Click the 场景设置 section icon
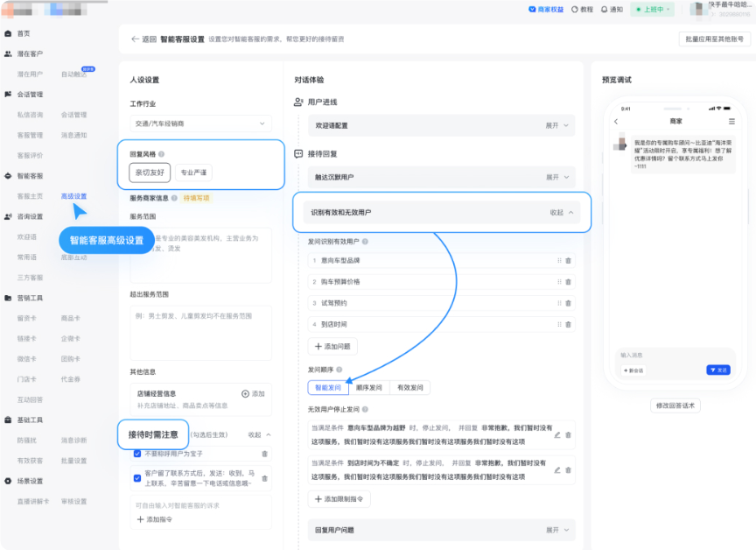This screenshot has width=756, height=550. [8, 481]
